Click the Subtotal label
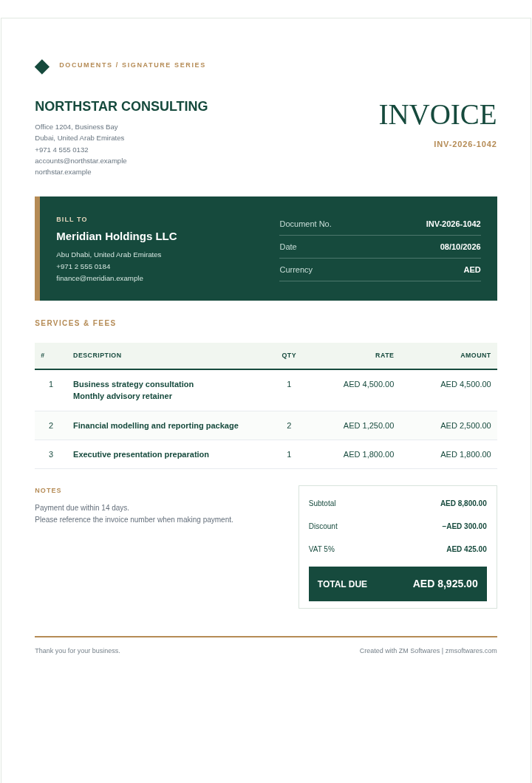 coord(322,503)
